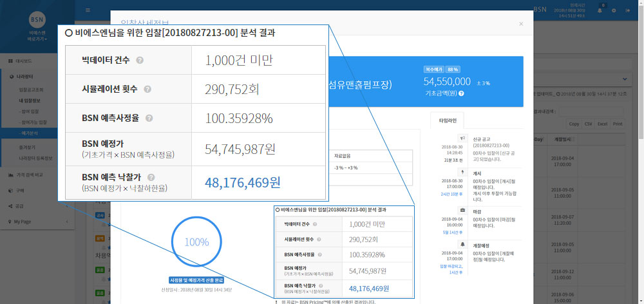The width and height of the screenshot is (644, 304).
Task: Click help icon next to 기초금액(원)
Action: click(x=461, y=93)
